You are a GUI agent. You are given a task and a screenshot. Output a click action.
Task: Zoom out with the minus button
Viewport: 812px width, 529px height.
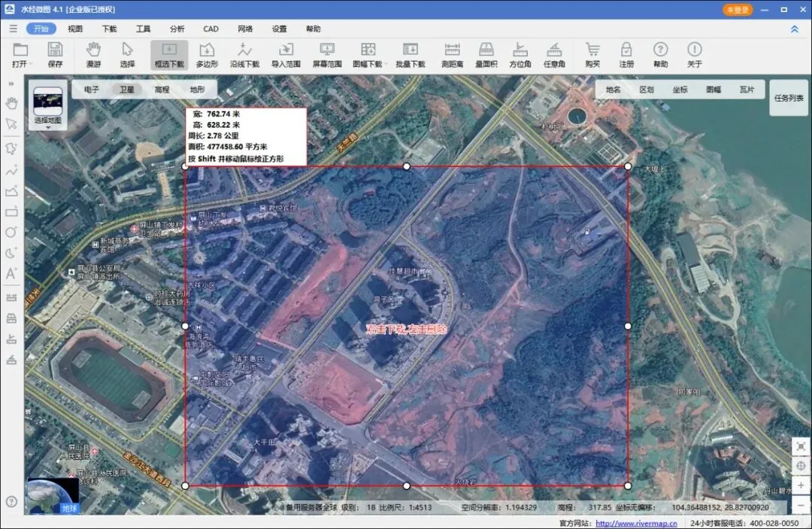click(x=801, y=504)
